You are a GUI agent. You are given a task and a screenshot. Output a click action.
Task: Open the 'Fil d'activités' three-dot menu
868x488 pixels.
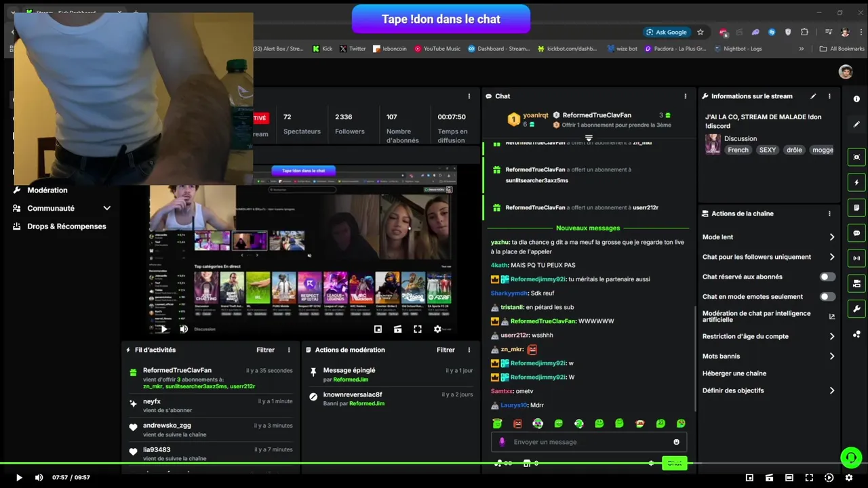(289, 350)
